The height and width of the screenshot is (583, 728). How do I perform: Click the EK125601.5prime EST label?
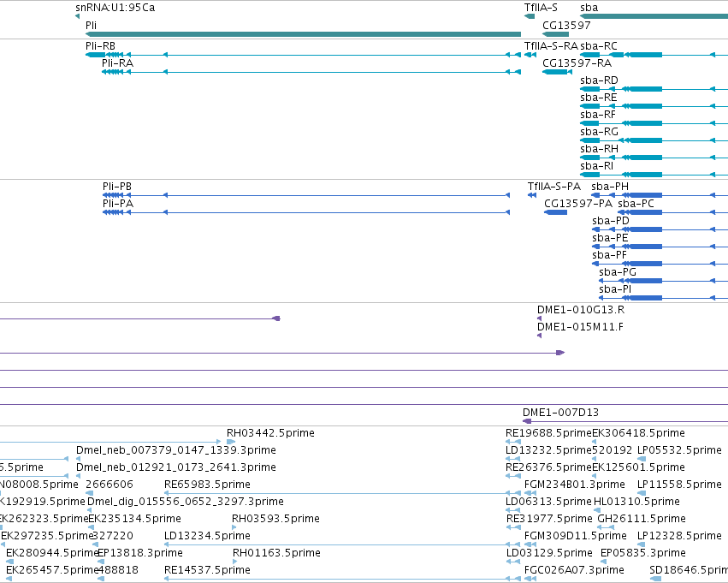639,467
